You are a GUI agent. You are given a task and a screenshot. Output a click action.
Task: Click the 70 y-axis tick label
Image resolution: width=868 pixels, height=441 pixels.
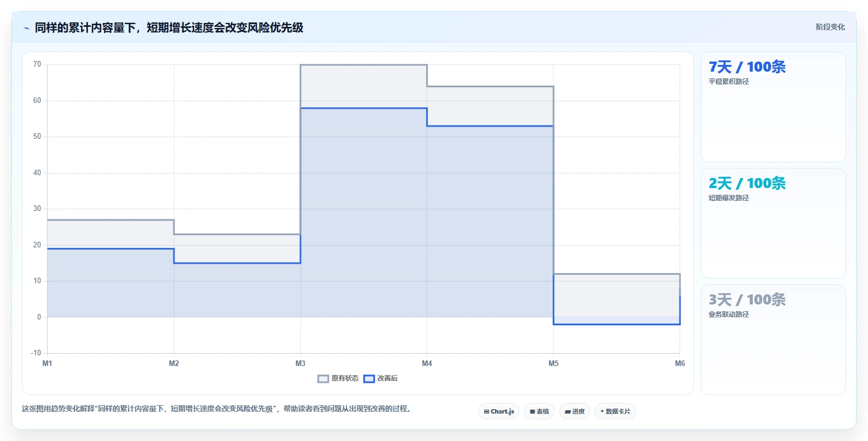pos(37,64)
